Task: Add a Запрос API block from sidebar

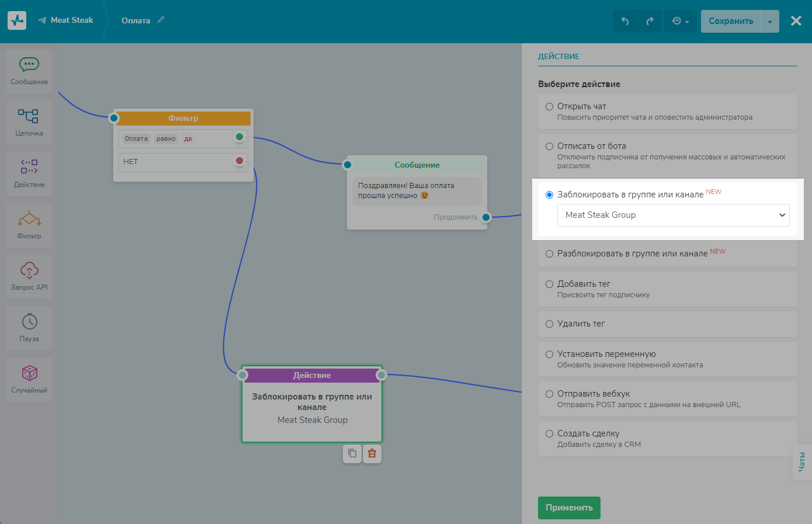Action: coord(29,270)
